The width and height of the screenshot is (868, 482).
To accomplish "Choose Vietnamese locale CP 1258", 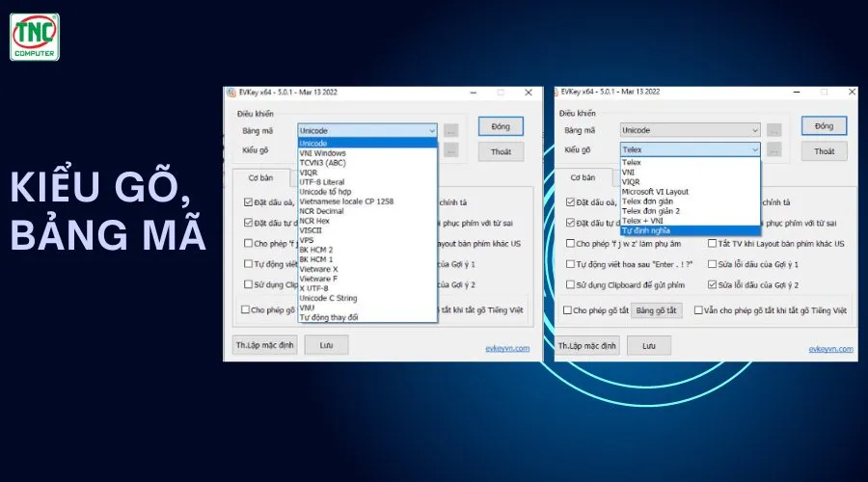I will 367,201.
